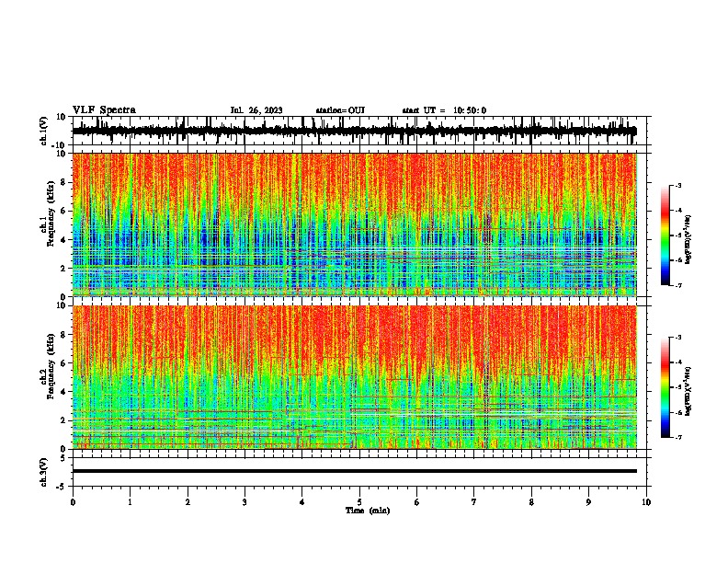Viewport: 728px width, 563px height.
Task: Click time axis tick label "7"
Action: coord(474,502)
